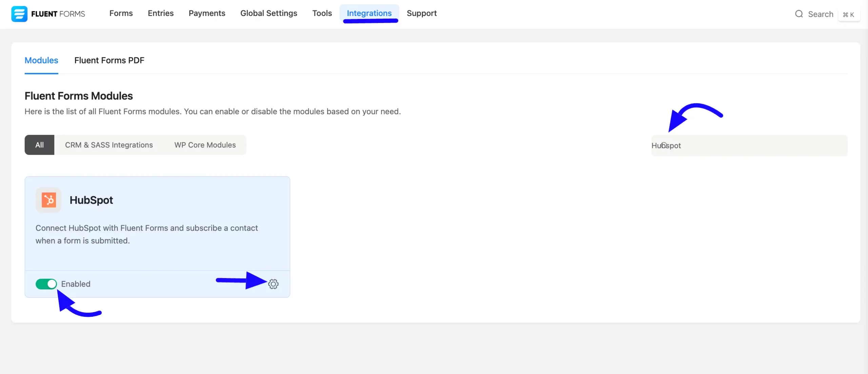868x374 pixels.
Task: Open Global Settings
Action: 269,13
